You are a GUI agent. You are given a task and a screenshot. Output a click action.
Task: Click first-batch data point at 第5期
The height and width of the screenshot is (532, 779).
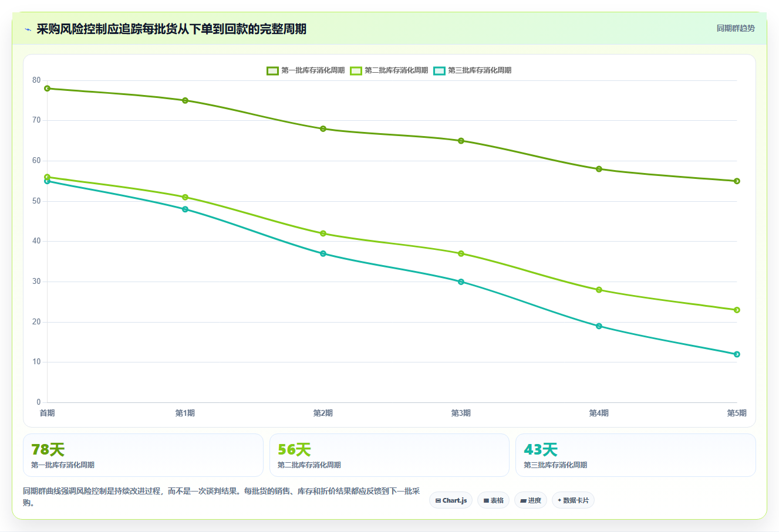point(737,181)
